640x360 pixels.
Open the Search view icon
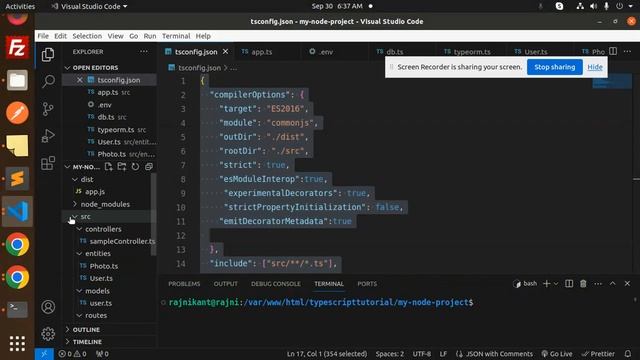[x=48, y=81]
